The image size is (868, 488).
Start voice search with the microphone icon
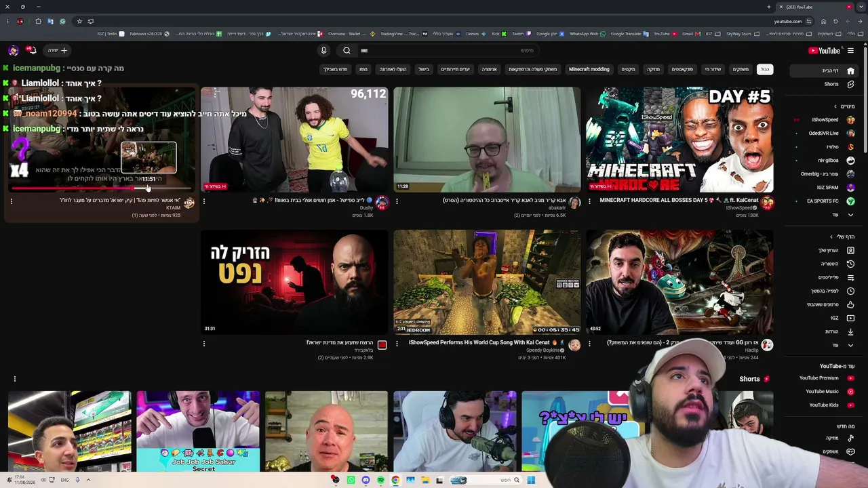tap(323, 50)
